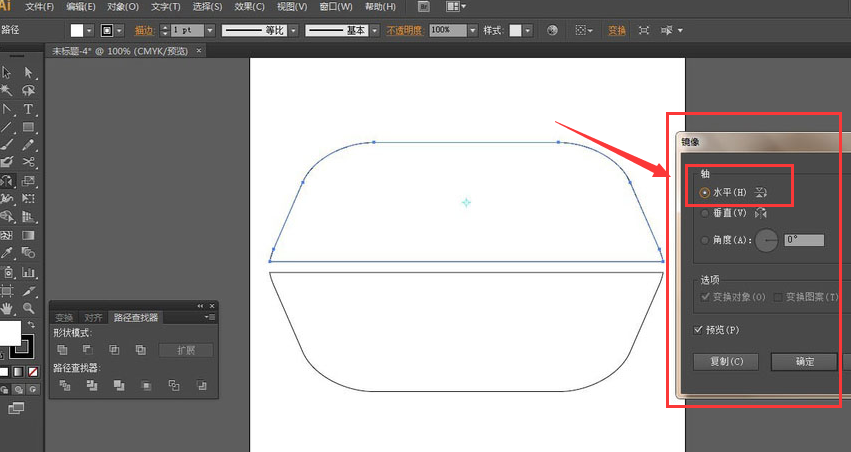
Task: Click the 复制(C) copy button
Action: point(725,361)
